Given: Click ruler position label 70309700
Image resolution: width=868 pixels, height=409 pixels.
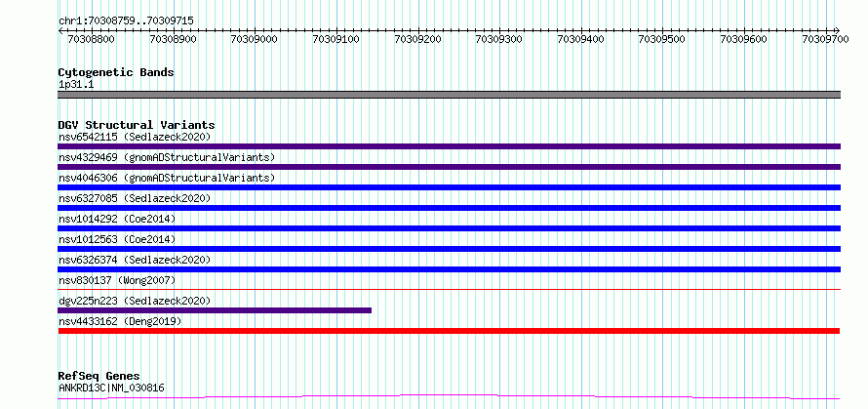Looking at the screenshot, I should pyautogui.click(x=826, y=39).
